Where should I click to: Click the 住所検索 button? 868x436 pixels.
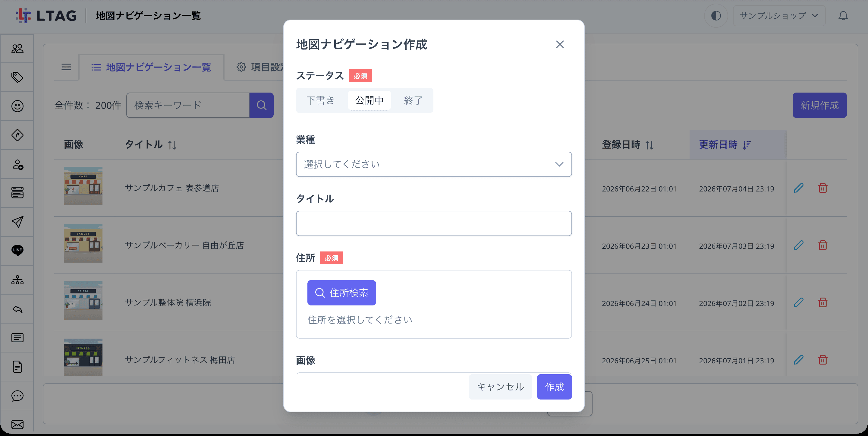(341, 293)
